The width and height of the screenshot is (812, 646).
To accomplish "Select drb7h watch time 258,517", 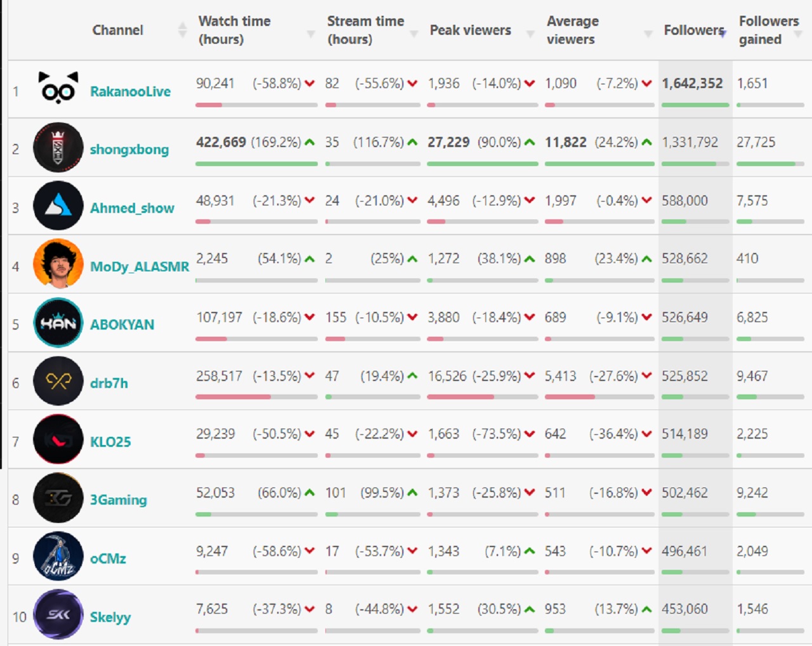I will [x=219, y=376].
